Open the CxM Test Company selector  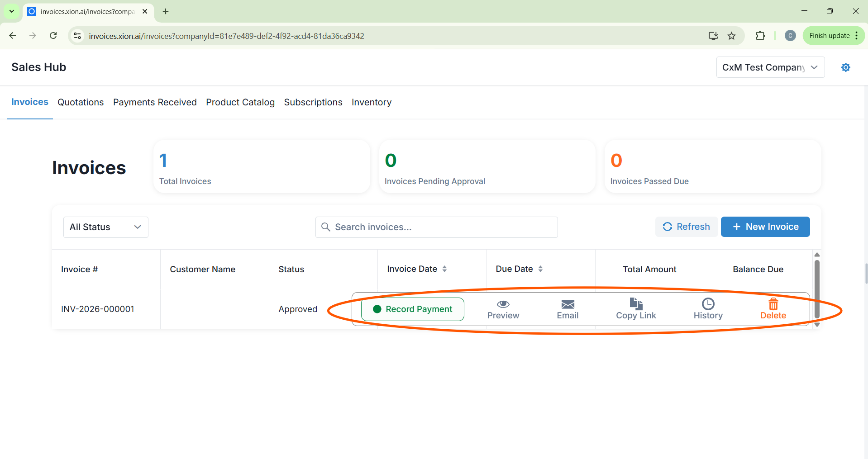pos(770,67)
